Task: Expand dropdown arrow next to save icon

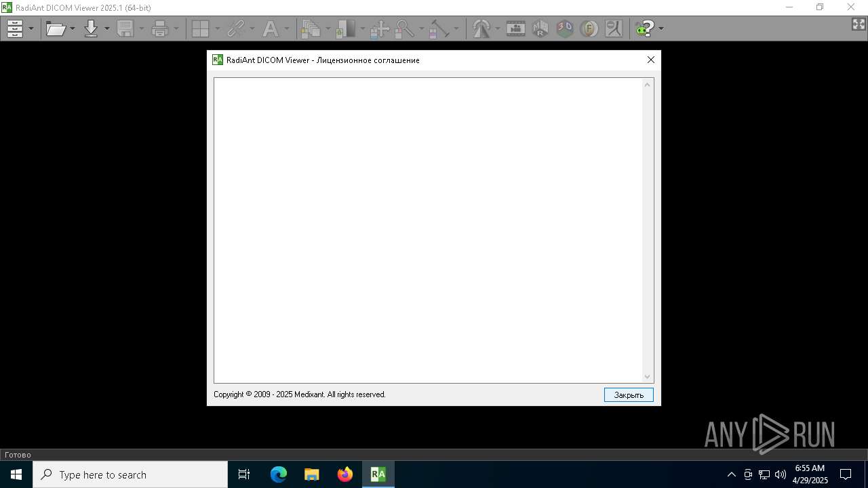Action: 142,28
